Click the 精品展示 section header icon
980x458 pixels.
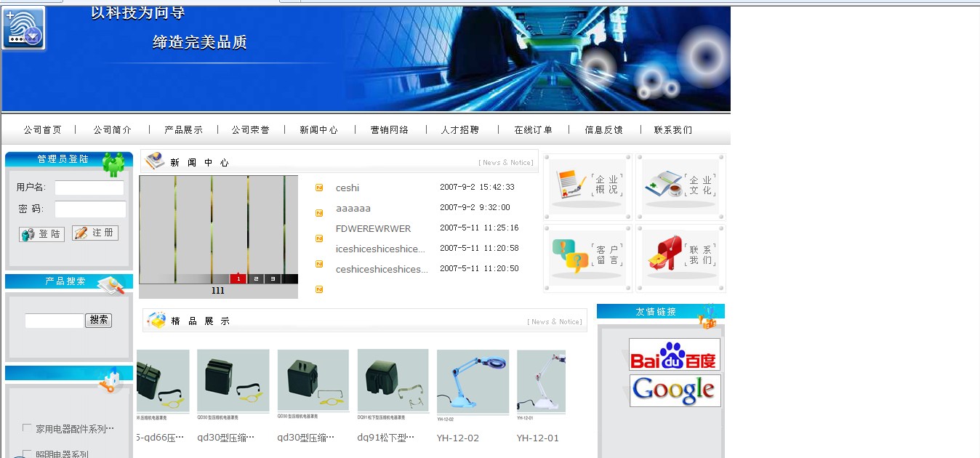156,320
